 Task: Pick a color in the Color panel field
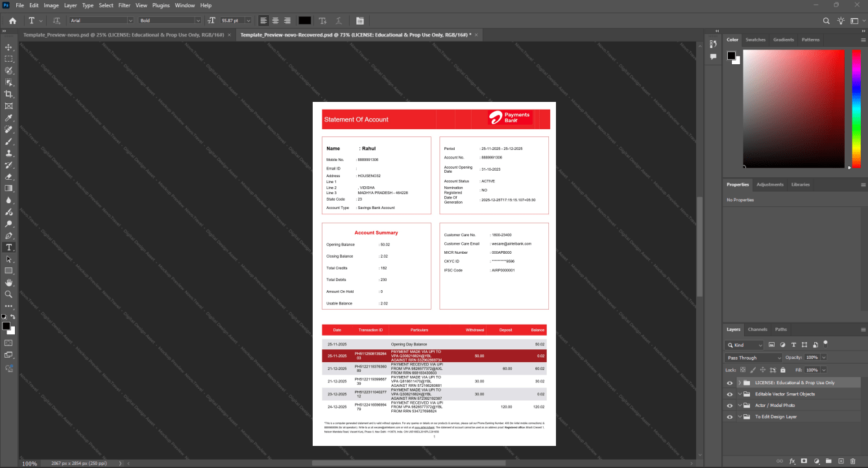tap(793, 108)
